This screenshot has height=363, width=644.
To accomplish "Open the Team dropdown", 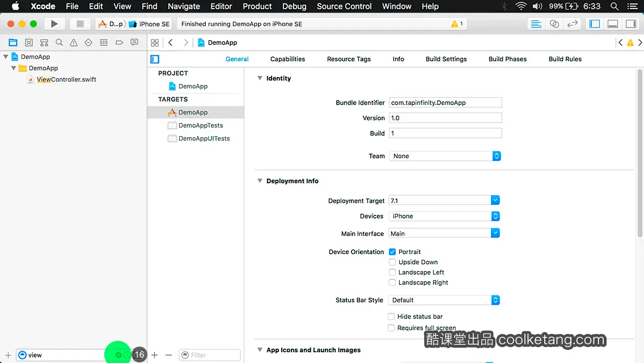I will (445, 156).
